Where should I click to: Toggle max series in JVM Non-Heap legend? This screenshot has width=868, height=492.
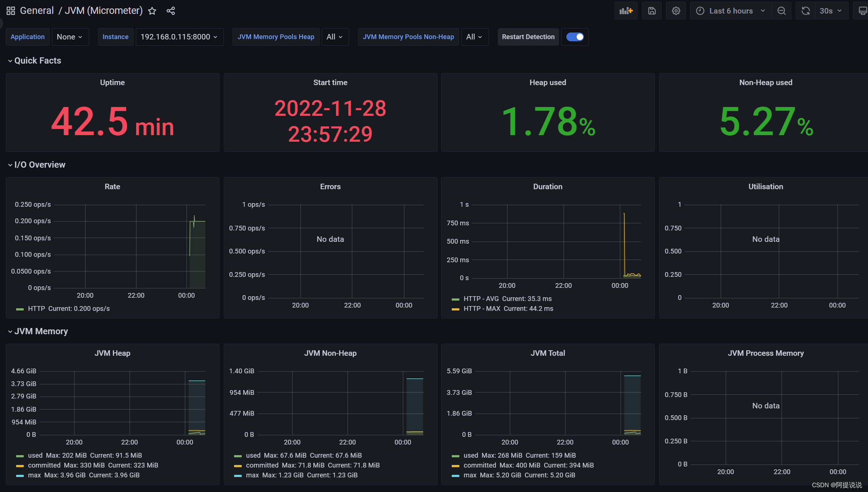click(252, 475)
